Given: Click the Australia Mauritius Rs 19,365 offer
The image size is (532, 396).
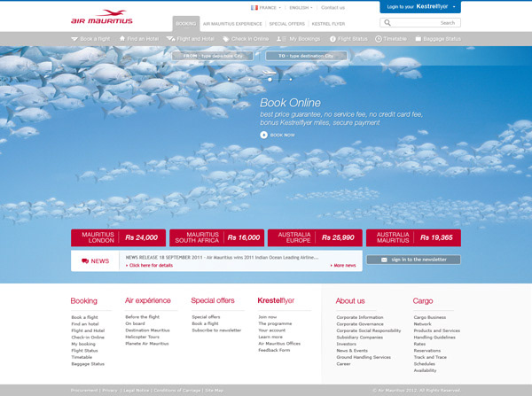Looking at the screenshot, I should click(413, 237).
